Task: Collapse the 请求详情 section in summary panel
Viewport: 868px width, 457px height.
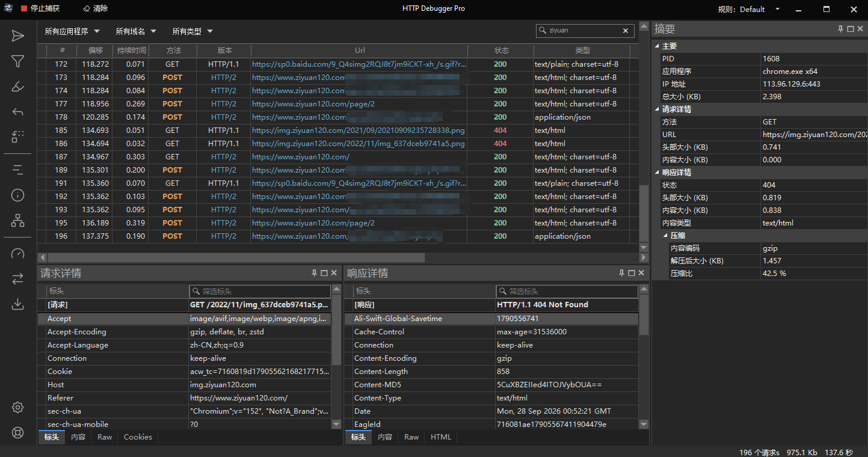Action: [x=656, y=109]
